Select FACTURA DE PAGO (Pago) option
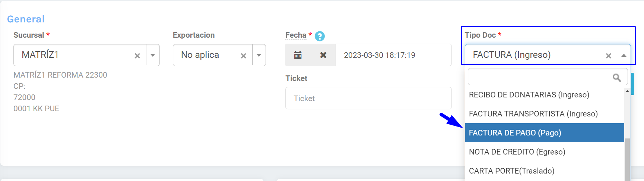Screen dimensions: 644x181 pos(515,133)
